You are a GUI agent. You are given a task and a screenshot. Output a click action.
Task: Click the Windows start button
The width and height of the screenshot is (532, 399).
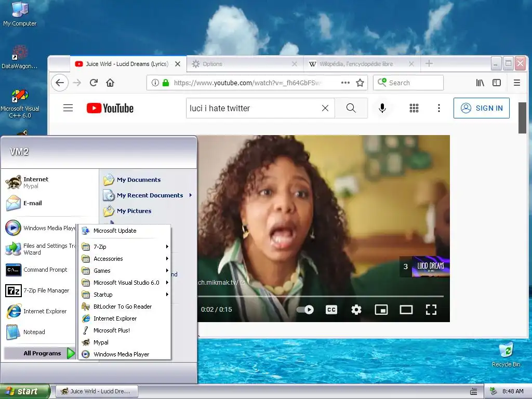[25, 391]
